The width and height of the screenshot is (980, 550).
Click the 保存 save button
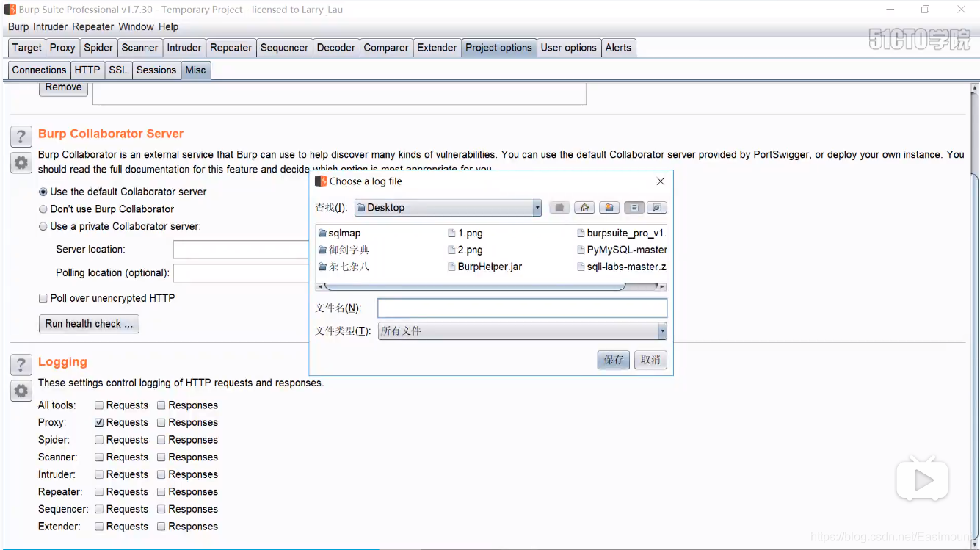pos(614,360)
